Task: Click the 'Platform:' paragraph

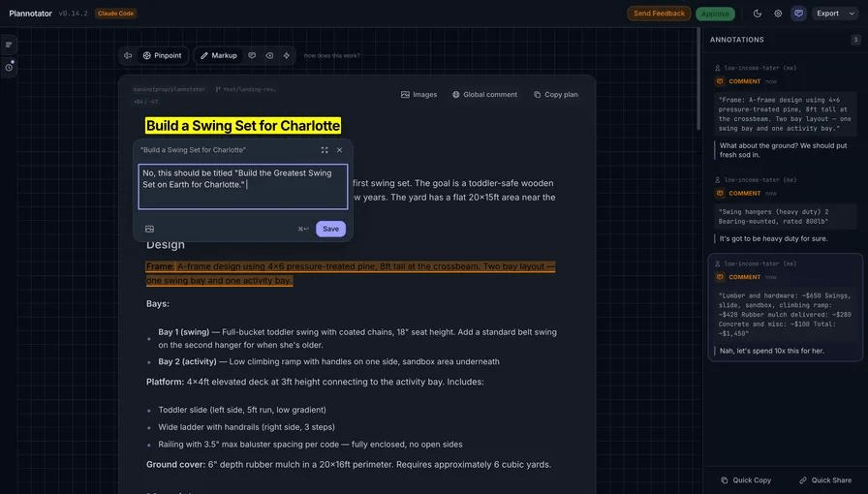Action: (x=315, y=382)
